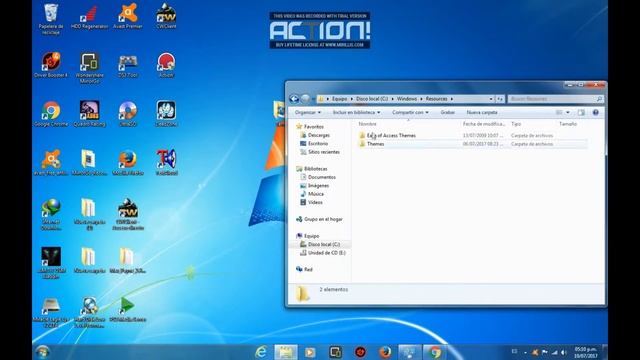Screen dimensions: 640x360
Task: Click the Resources breadcrumb in address bar
Action: 436,99
